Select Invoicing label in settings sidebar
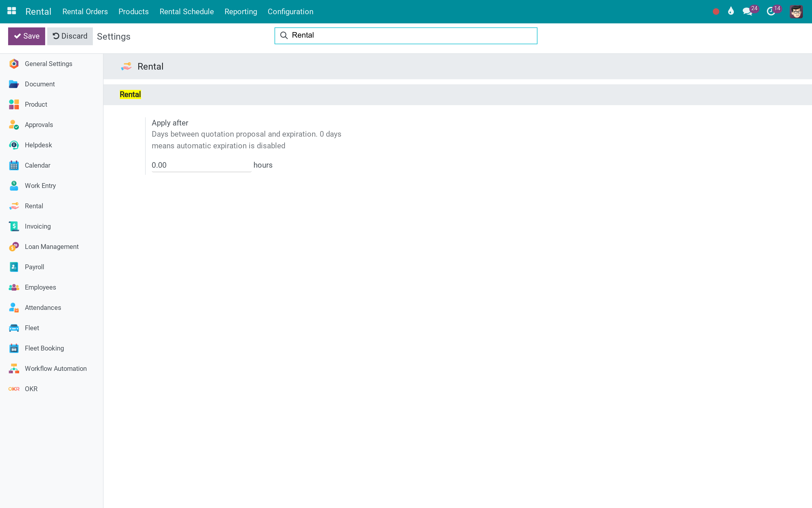 click(x=38, y=227)
